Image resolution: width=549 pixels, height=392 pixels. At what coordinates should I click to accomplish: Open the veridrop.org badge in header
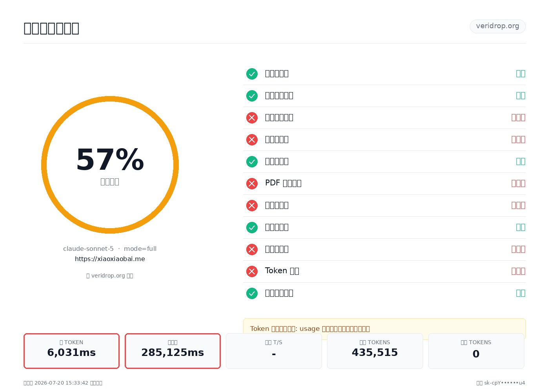pyautogui.click(x=498, y=26)
